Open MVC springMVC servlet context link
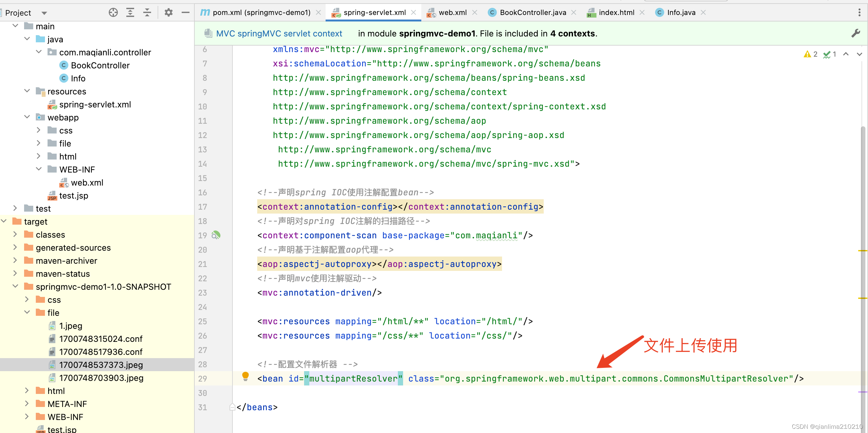868x433 pixels. point(279,33)
